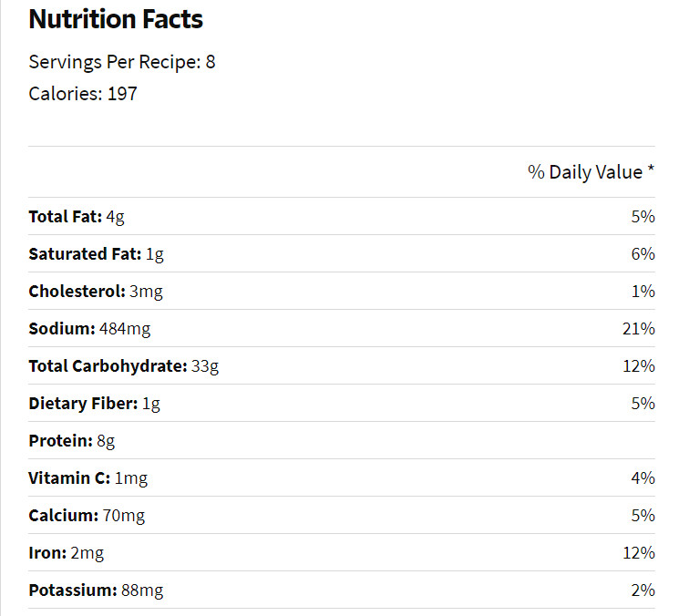This screenshot has width=679, height=616.
Task: Click the 6% Saturated Fat daily value
Action: 643,253
